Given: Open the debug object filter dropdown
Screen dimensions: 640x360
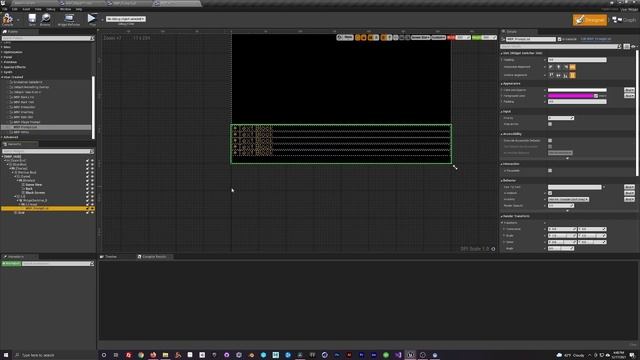Looking at the screenshot, I should click(126, 19).
